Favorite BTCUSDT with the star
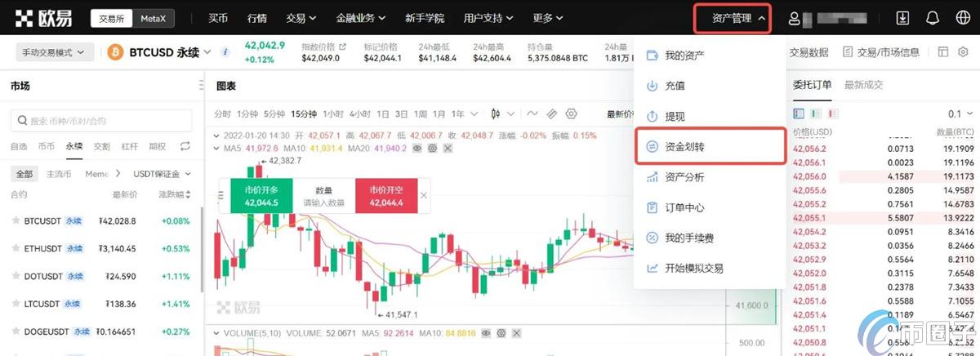This screenshot has height=356, width=980. (15, 220)
